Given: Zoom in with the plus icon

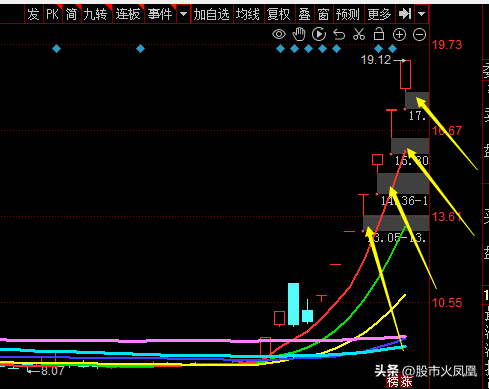Looking at the screenshot, I should (399, 35).
